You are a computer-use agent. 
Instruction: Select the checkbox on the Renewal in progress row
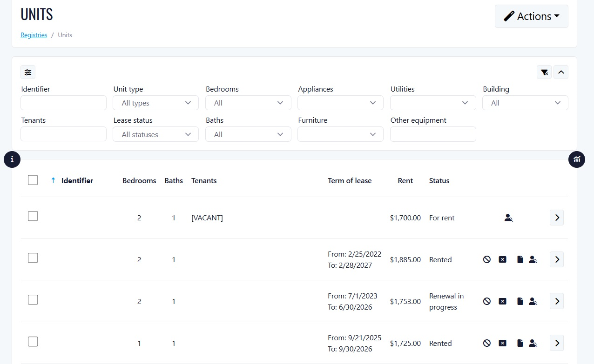(33, 300)
